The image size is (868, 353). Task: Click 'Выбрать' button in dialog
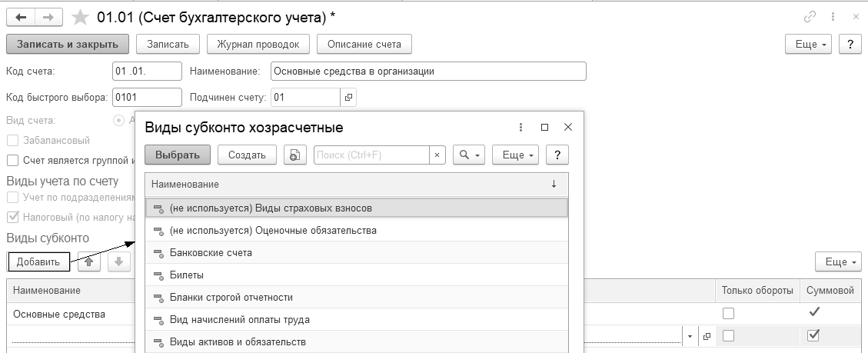[x=178, y=155]
